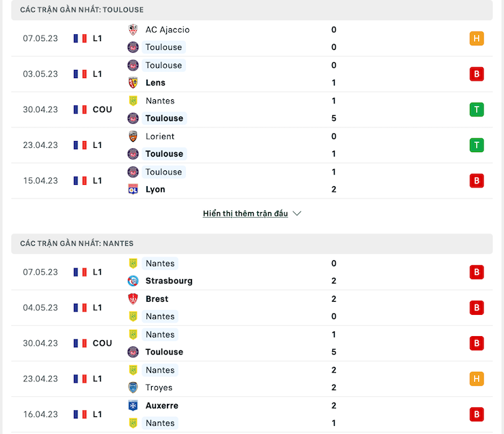Click the orange H badge for the AC Ajaccio match
This screenshot has width=504, height=434.
477,38
